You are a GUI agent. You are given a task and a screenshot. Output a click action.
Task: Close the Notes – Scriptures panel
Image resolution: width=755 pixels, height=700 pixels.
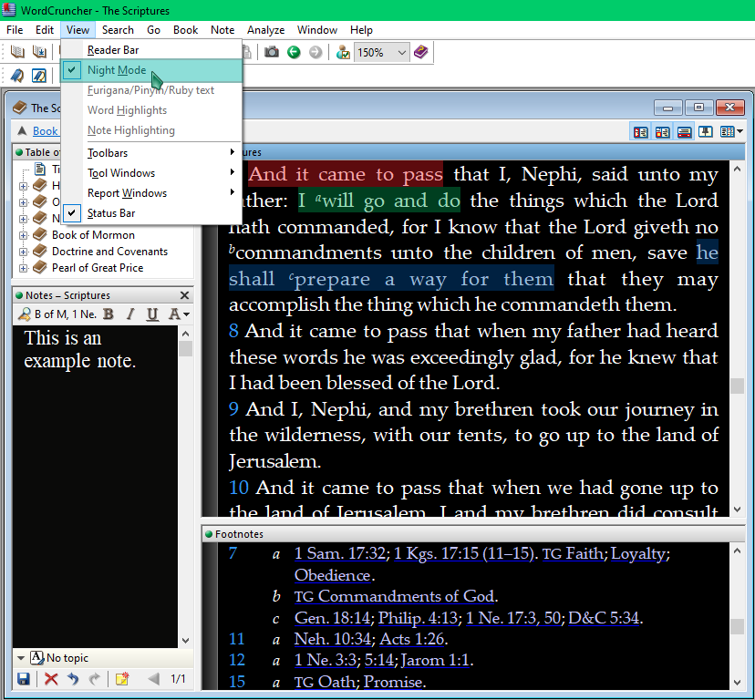coord(184,295)
